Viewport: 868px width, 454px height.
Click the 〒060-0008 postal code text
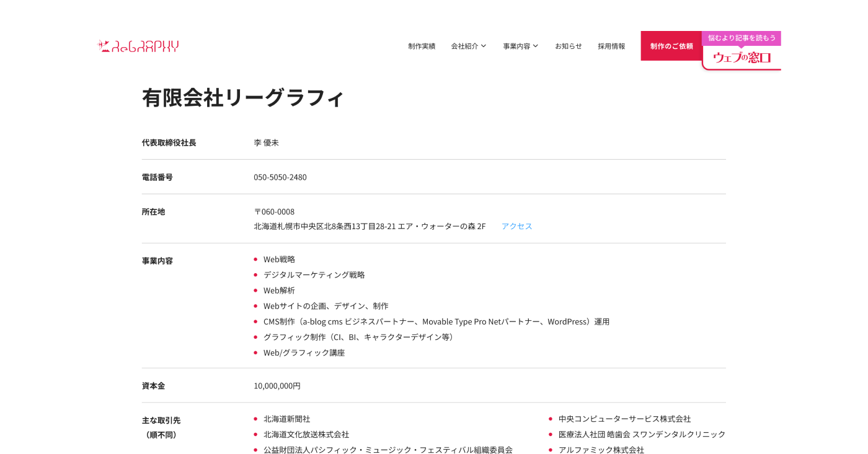click(x=274, y=212)
